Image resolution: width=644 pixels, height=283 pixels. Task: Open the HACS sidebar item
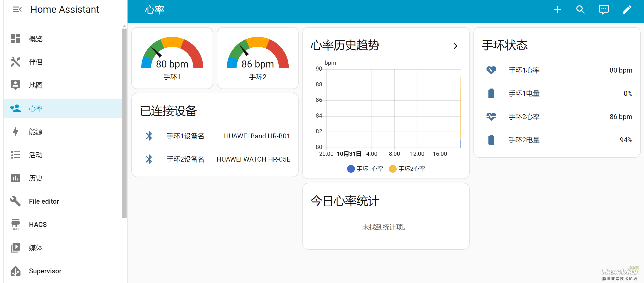(37, 224)
